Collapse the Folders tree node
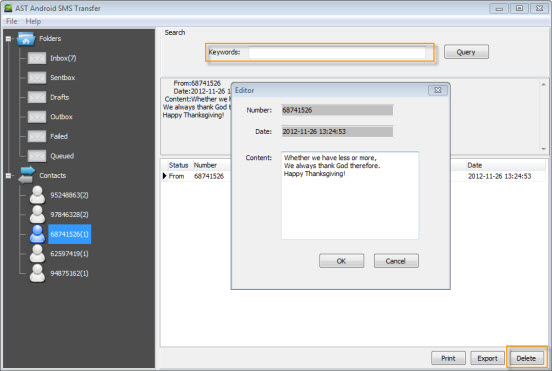 click(8, 39)
